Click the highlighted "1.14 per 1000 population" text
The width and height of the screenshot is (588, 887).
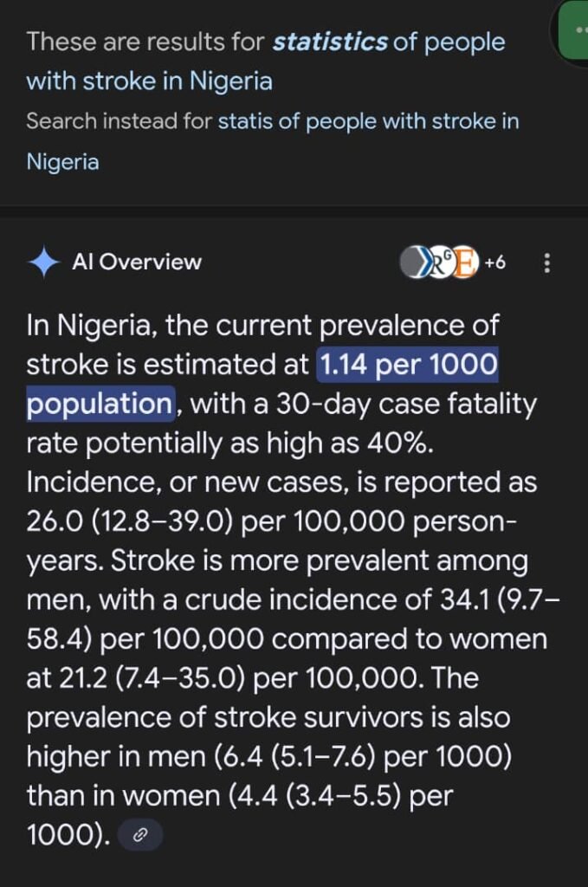(x=407, y=366)
